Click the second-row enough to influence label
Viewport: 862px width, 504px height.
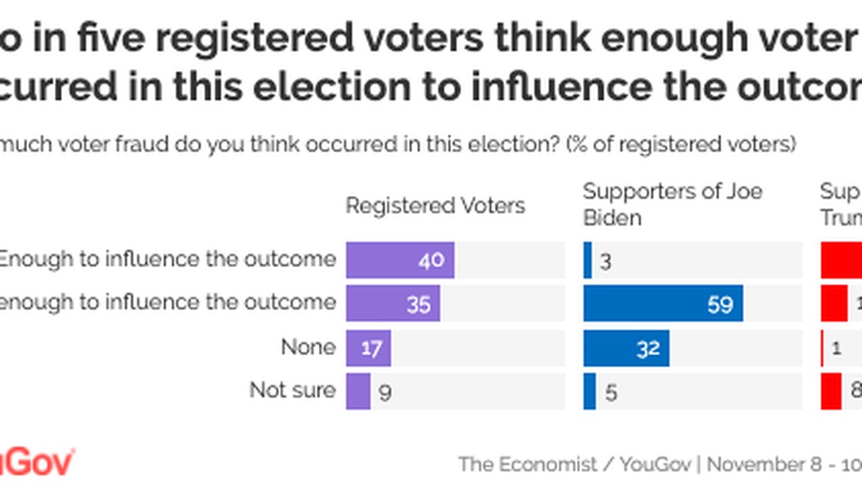coord(168,302)
